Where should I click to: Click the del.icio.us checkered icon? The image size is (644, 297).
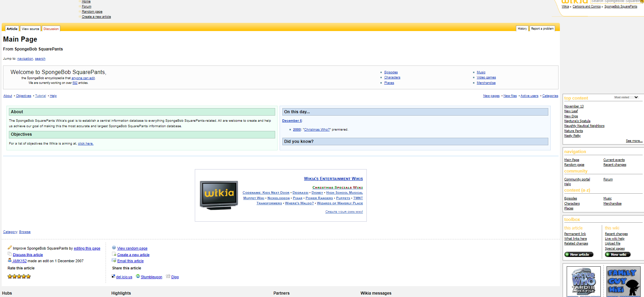113,276
